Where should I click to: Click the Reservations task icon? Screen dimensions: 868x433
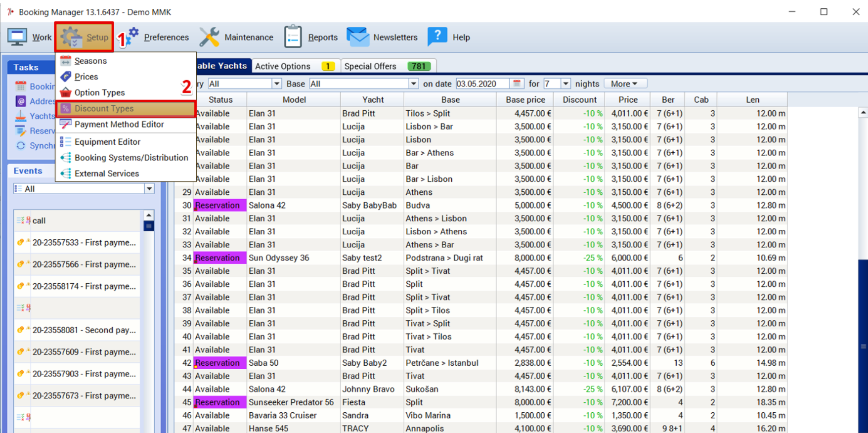(x=20, y=131)
